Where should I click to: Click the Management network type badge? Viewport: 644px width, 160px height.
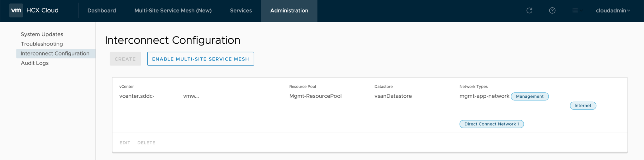[530, 96]
